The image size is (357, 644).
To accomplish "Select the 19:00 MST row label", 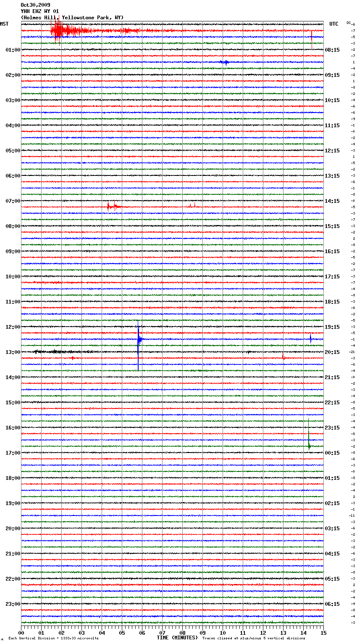I will coord(13,503).
